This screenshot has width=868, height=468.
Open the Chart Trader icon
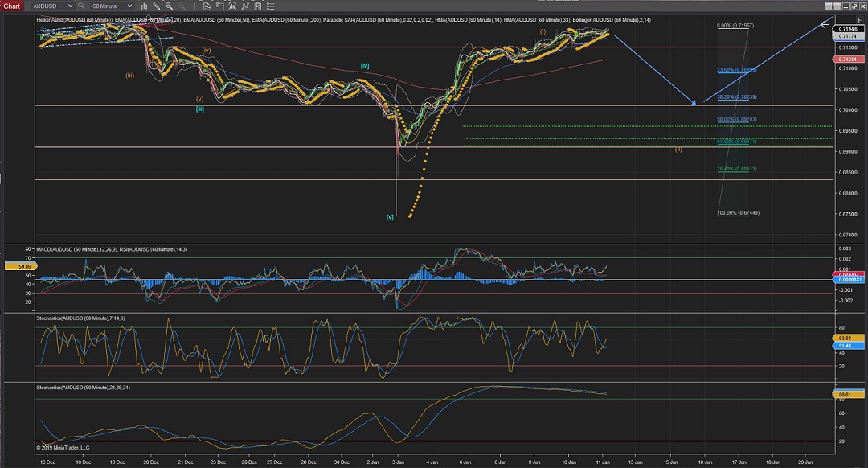point(219,6)
